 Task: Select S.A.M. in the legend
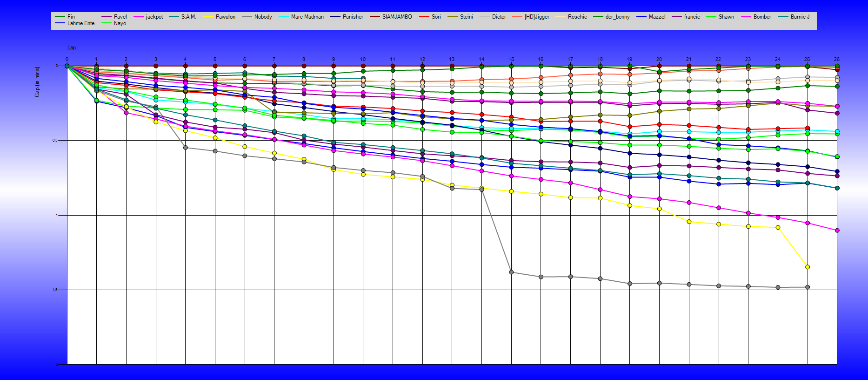182,17
